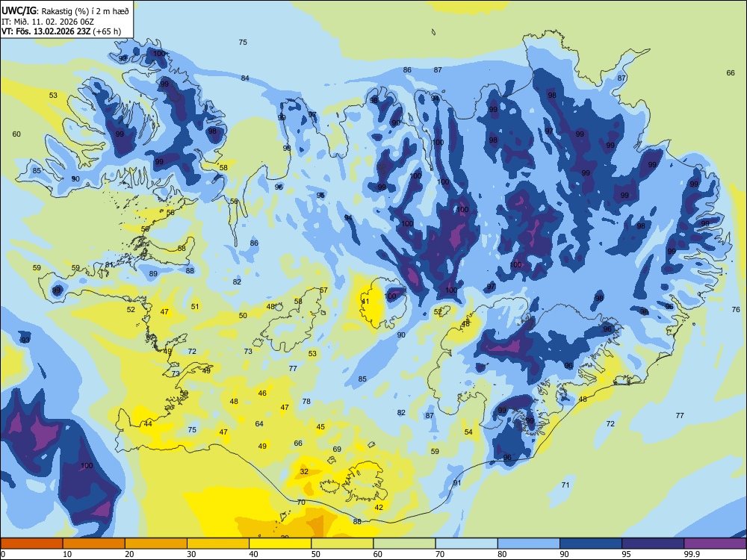Click the map value 42 near the south coast
This screenshot has height=560, width=747.
[379, 507]
